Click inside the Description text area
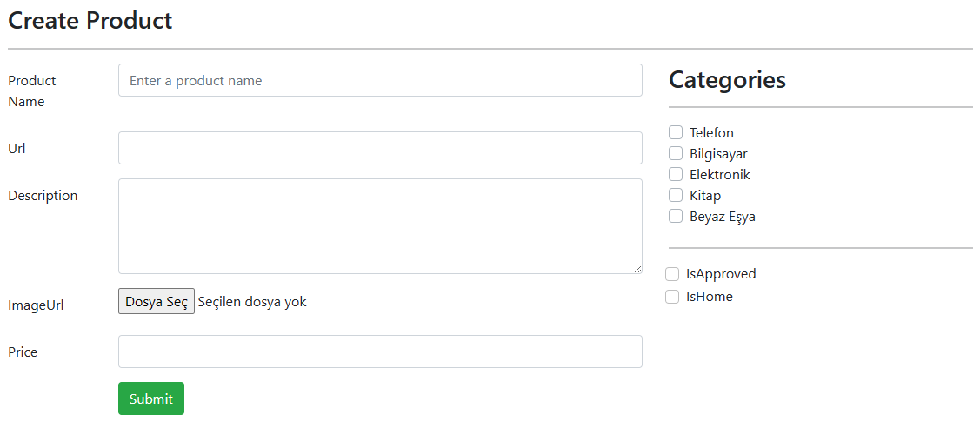This screenshot has height=429, width=980. click(x=380, y=226)
